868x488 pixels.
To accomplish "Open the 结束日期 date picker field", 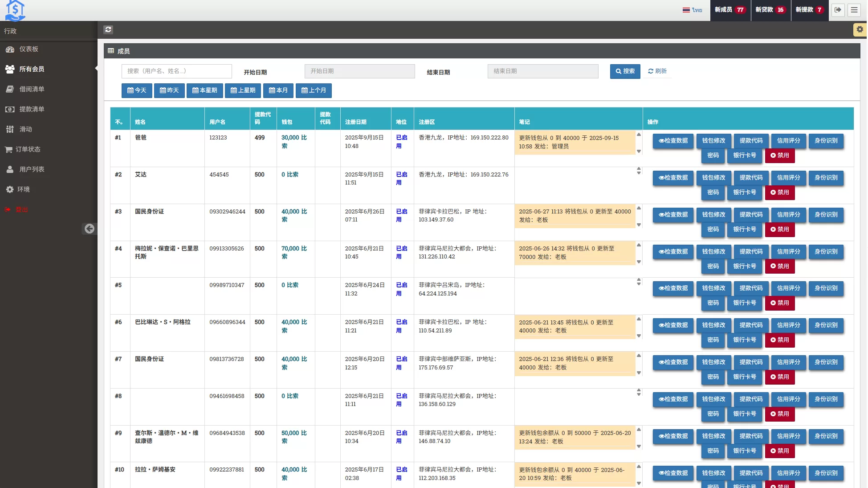I will (x=542, y=71).
